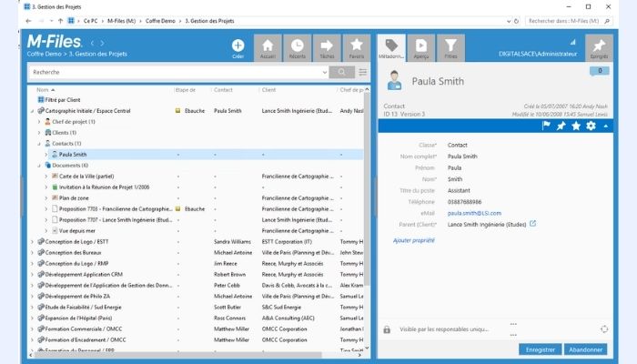The image size is (637, 364).
Task: Collapse the Cartographie Initiale / Espace Central project
Action: point(32,111)
